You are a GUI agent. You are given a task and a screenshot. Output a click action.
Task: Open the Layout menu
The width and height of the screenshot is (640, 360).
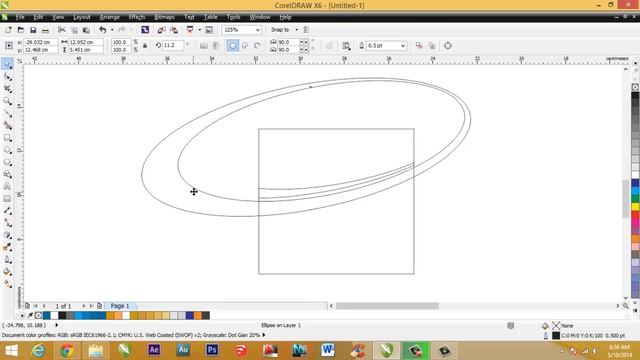82,17
